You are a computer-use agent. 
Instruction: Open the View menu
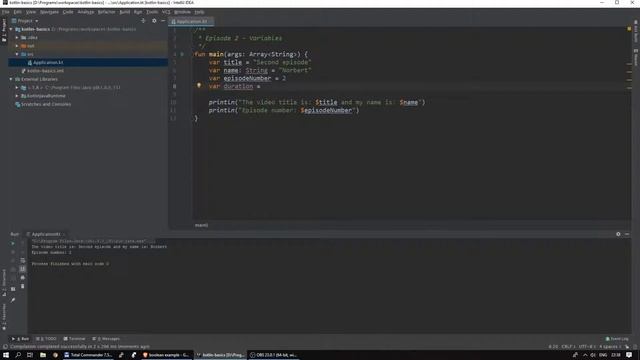(x=31, y=12)
